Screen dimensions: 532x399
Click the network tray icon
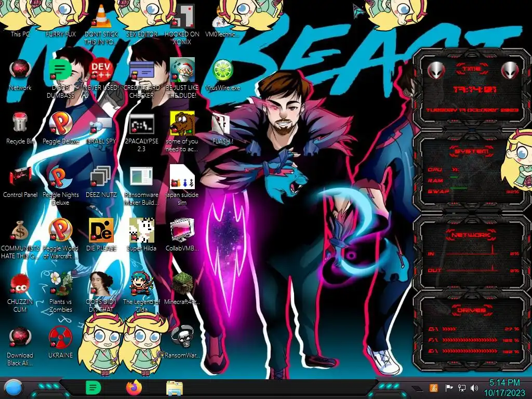click(x=462, y=388)
